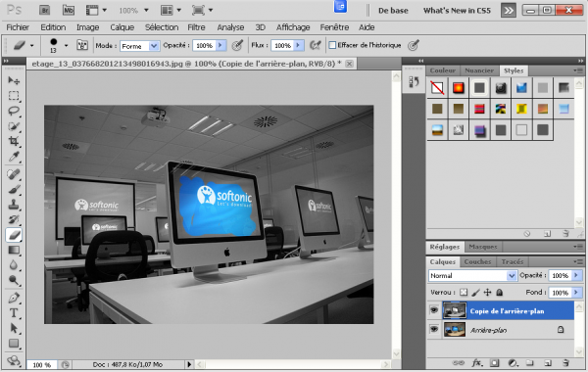Delete layer with trash icon
Screen dimensions: 588x372
565,362
